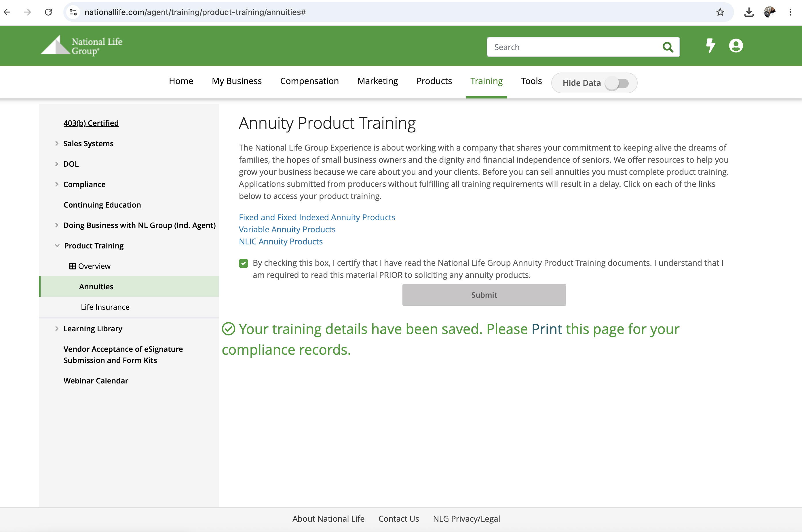This screenshot has height=532, width=802.
Task: Open site information icon in address bar
Action: [x=73, y=12]
